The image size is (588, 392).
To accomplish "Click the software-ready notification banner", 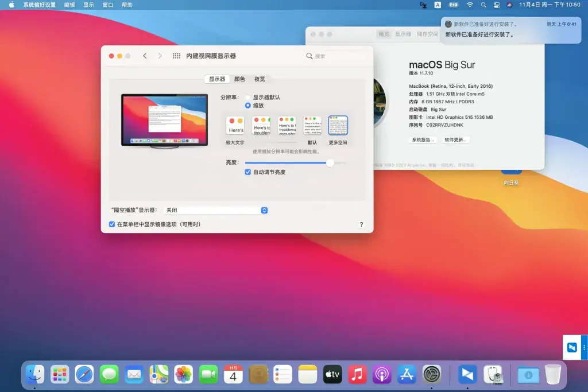I will pyautogui.click(x=510, y=30).
